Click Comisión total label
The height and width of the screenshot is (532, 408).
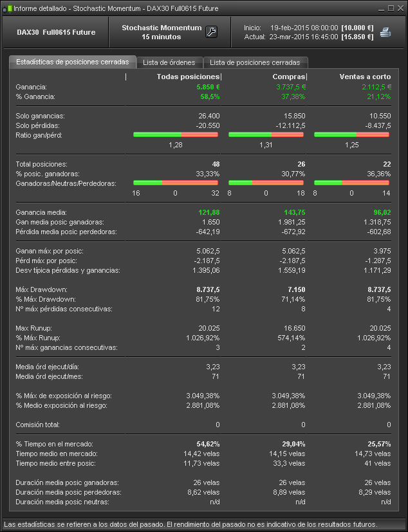38,425
